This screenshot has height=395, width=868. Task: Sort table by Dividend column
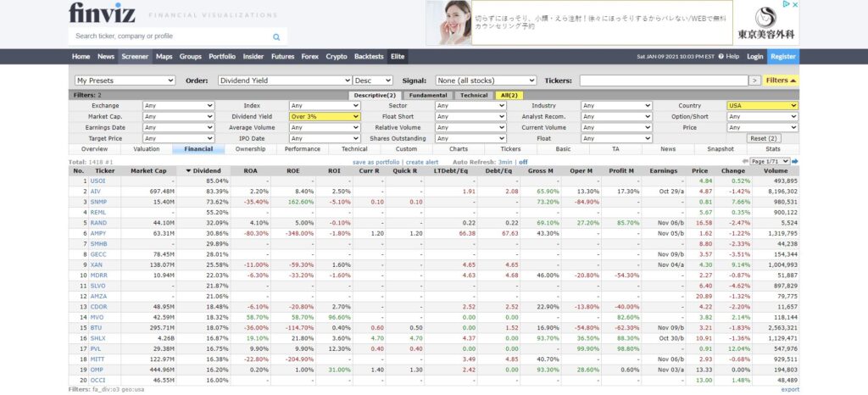(x=203, y=170)
